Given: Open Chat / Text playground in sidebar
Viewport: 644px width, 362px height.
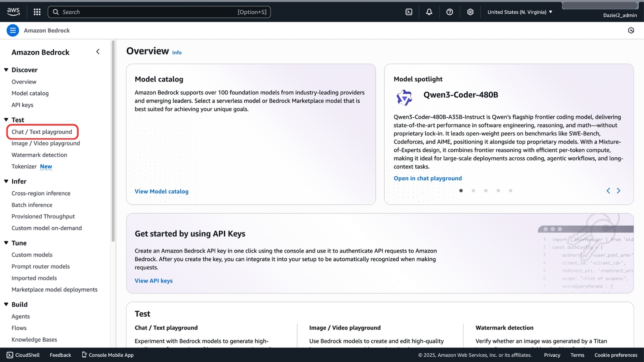Looking at the screenshot, I should (42, 132).
